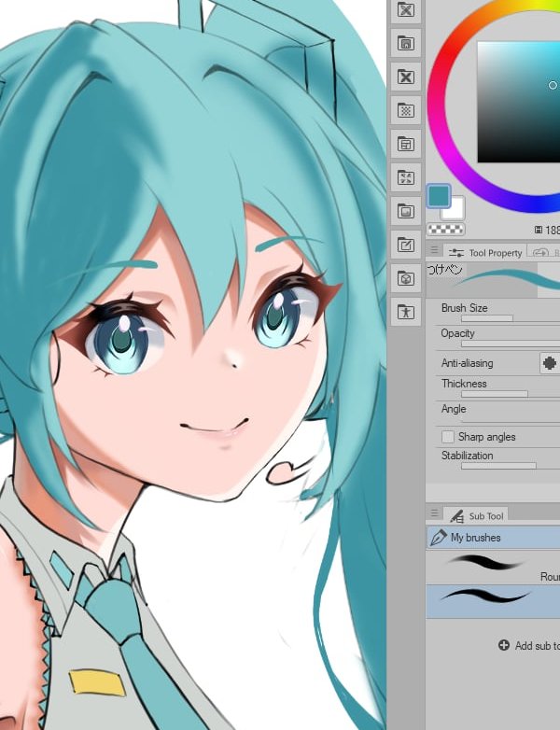Switch to the Tool Property tab
Image resolution: width=560 pixels, height=730 pixels.
coord(484,252)
